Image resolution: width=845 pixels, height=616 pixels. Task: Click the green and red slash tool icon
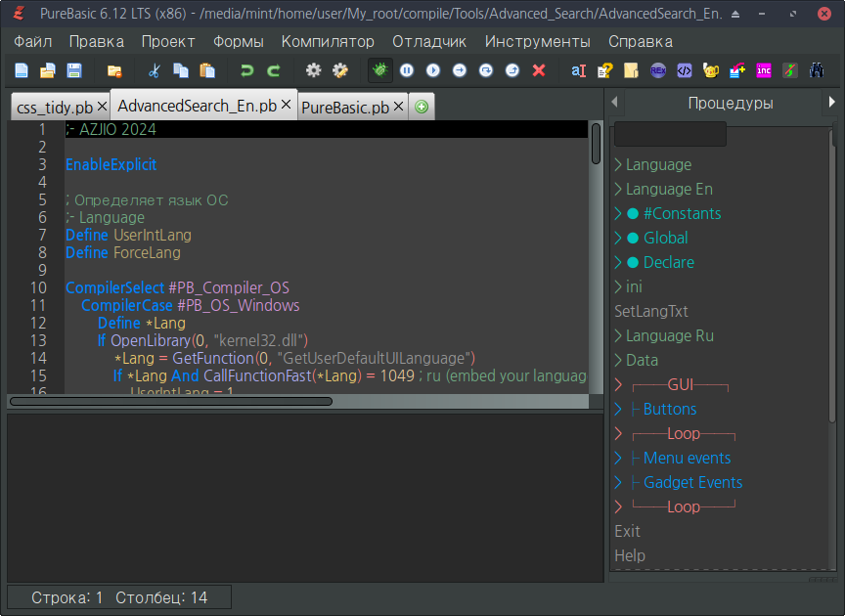coord(790,70)
